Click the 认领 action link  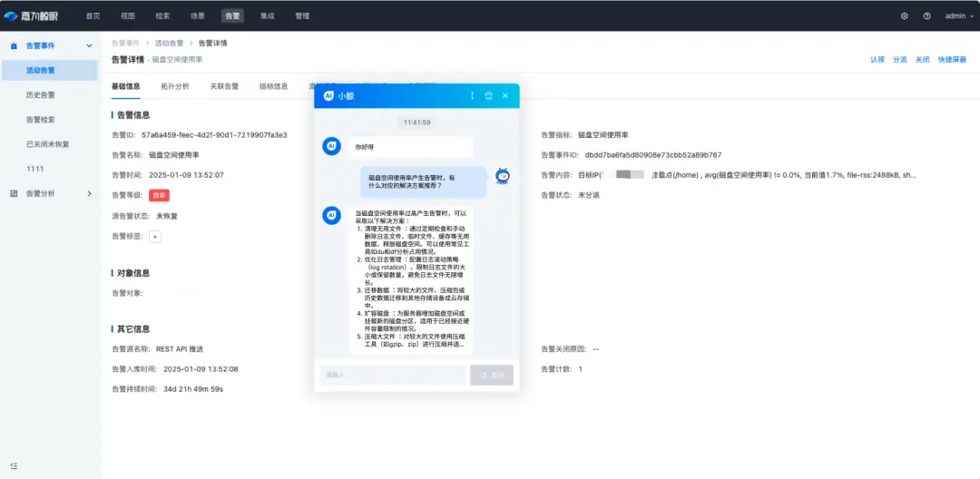coord(877,60)
